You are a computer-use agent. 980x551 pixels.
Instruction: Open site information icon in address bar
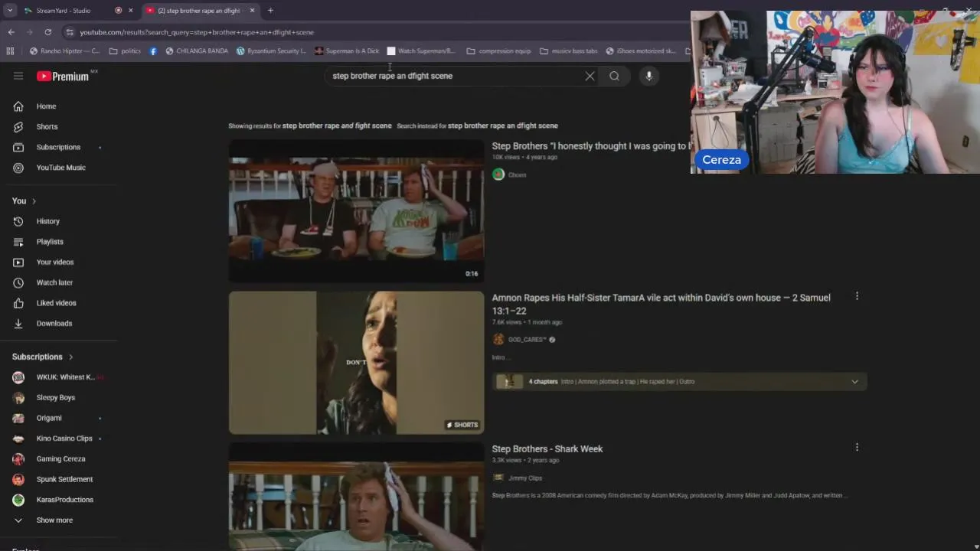click(70, 32)
